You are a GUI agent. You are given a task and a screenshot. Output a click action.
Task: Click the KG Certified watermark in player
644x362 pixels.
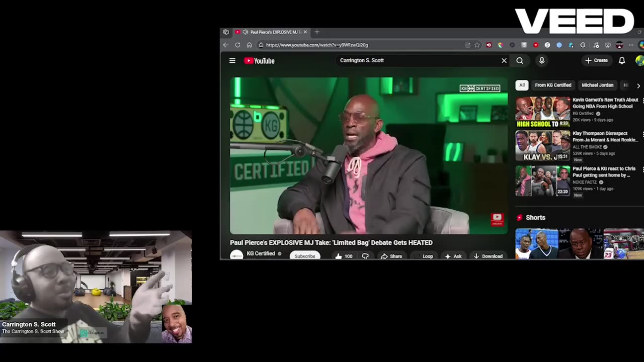click(x=480, y=88)
